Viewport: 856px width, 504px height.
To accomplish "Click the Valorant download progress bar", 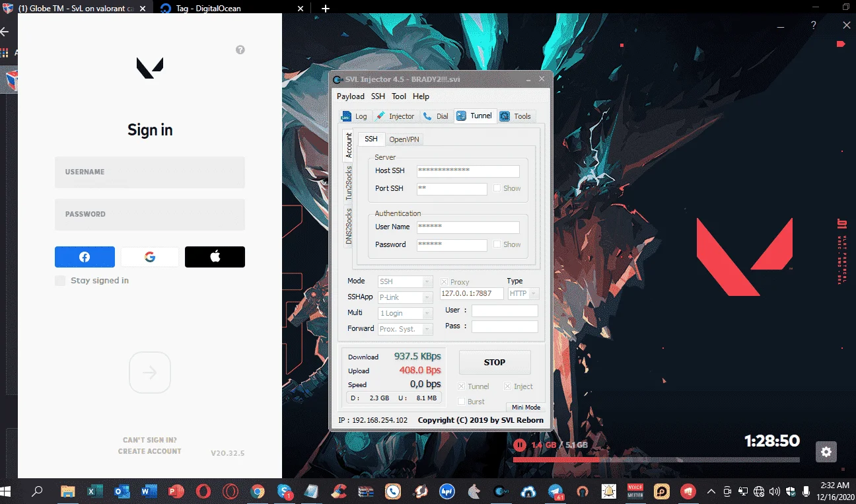I will point(657,460).
